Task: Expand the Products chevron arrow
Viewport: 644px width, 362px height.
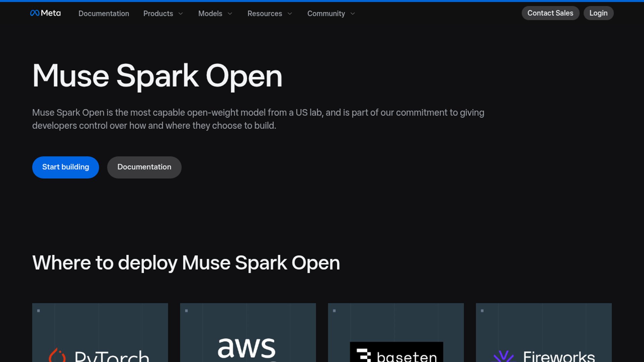Action: coord(180,14)
